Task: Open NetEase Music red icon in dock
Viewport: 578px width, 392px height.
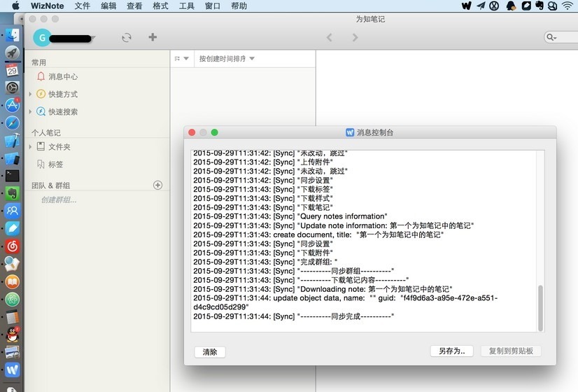Action: pyautogui.click(x=12, y=246)
